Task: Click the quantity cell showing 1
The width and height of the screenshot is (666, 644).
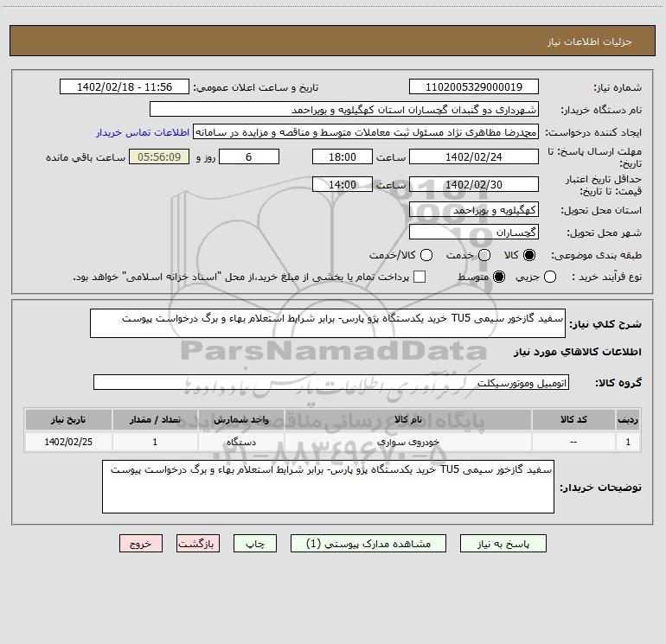Action: [155, 442]
